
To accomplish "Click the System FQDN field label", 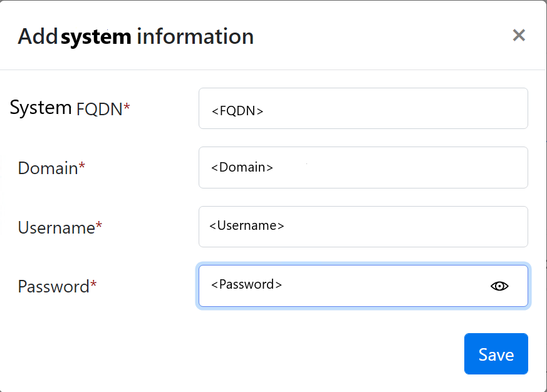I will point(66,108).
